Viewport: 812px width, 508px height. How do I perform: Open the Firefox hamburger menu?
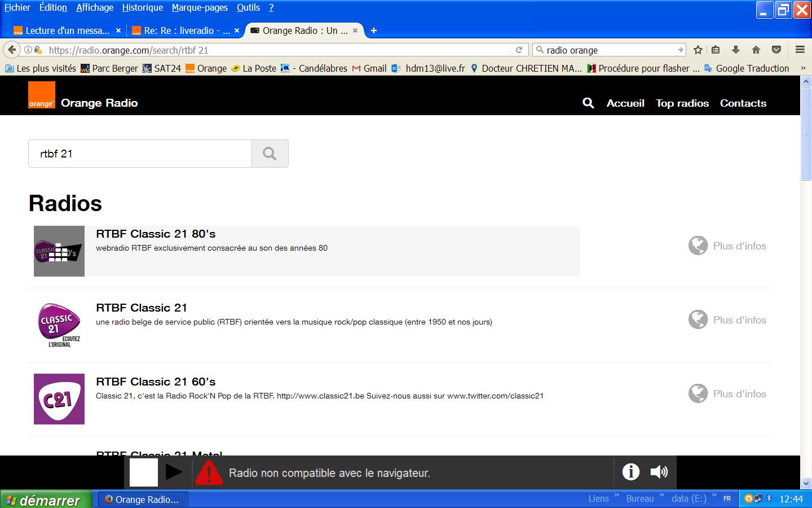(x=800, y=50)
